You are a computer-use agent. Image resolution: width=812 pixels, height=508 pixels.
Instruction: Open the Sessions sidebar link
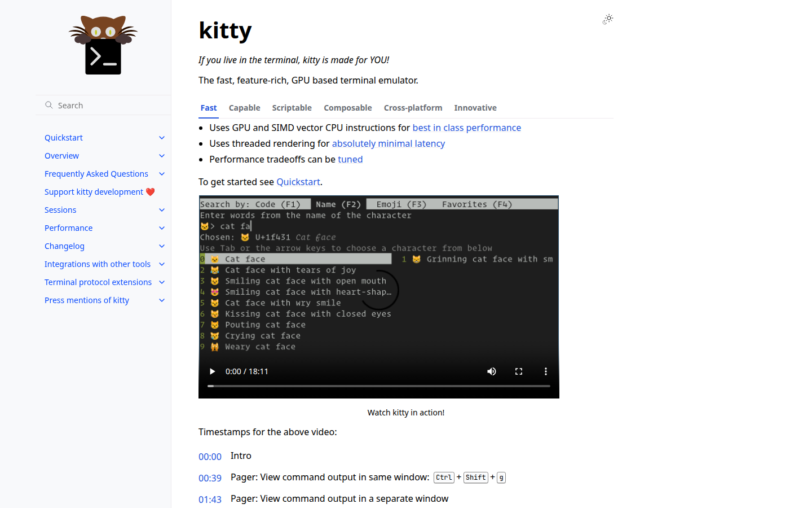point(60,210)
